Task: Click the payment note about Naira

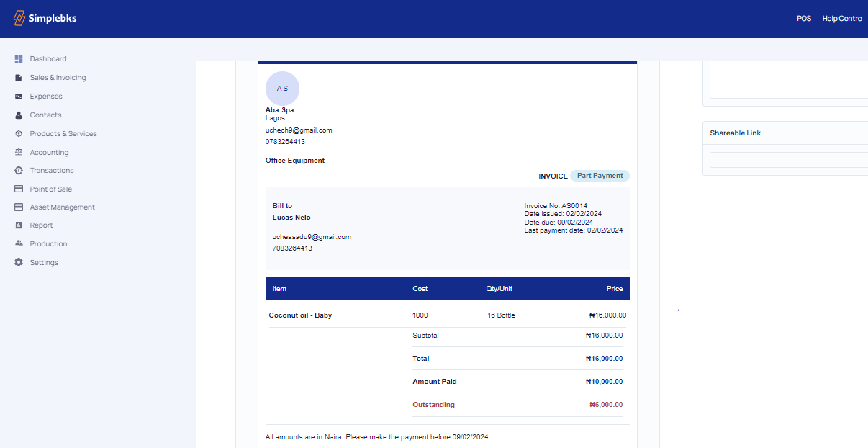Action: click(377, 437)
